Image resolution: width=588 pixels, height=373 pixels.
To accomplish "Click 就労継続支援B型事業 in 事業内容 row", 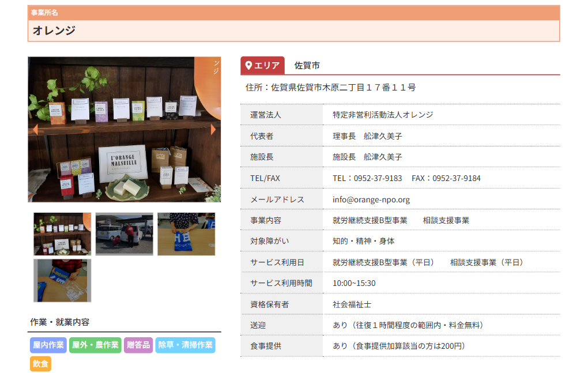I will tap(370, 220).
